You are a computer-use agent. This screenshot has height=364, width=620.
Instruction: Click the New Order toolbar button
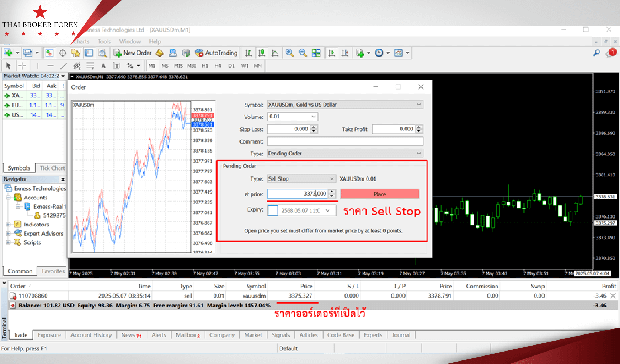pyautogui.click(x=132, y=53)
